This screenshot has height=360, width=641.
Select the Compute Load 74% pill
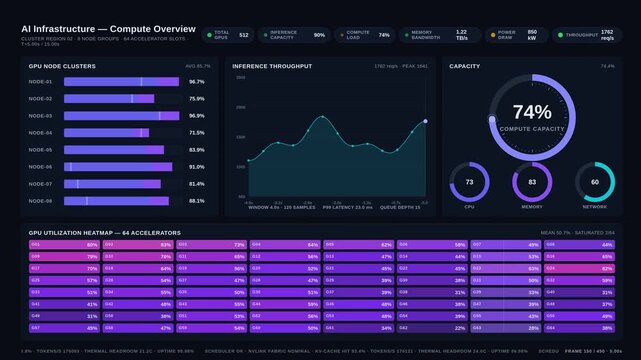click(365, 35)
